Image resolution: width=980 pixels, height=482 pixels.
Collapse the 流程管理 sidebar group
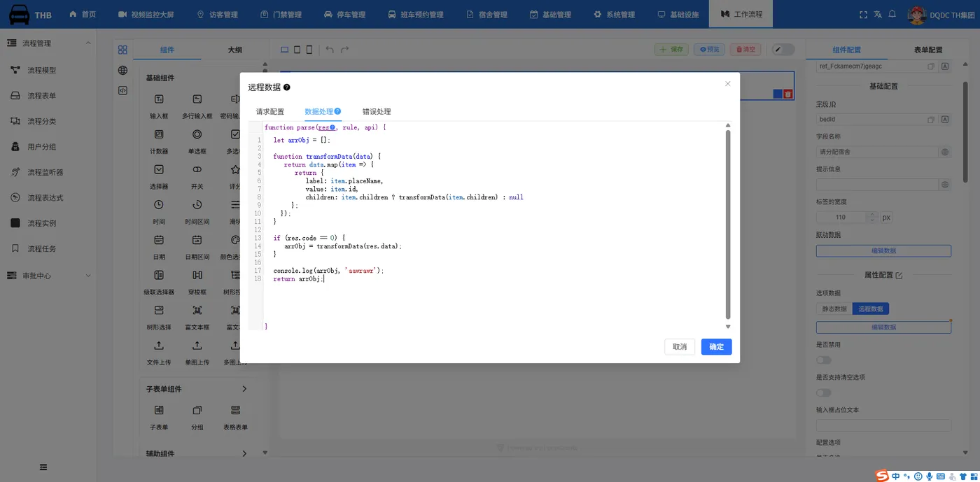(88, 43)
